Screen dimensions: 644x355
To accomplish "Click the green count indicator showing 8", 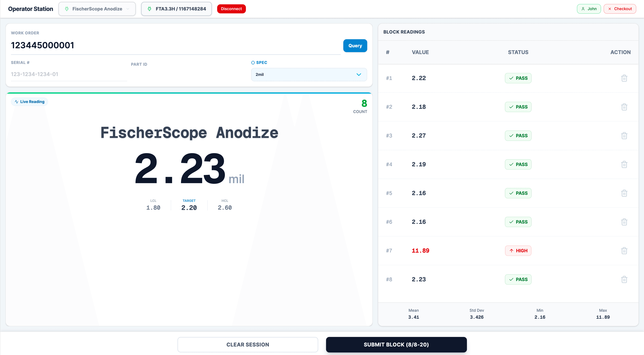I will tap(364, 103).
